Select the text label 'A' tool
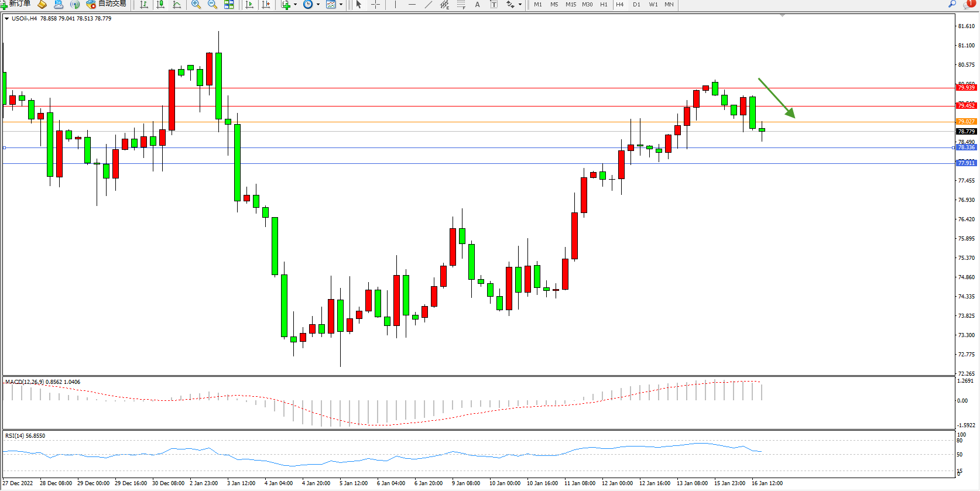This screenshot has height=491, width=980. (x=477, y=4)
